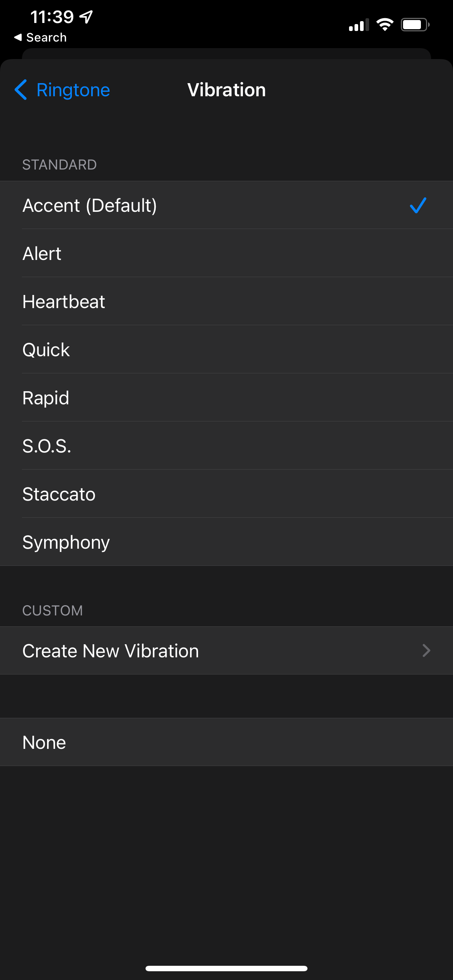The height and width of the screenshot is (980, 453).
Task: Tap the Vibration title at top
Action: pyautogui.click(x=226, y=90)
